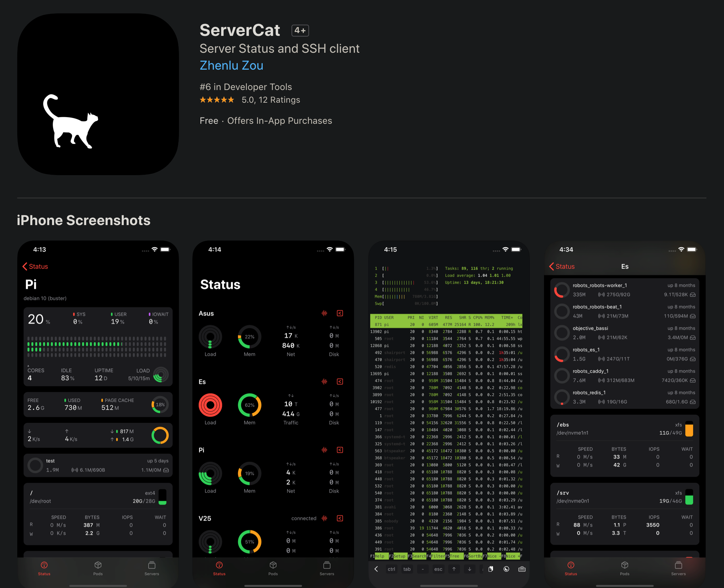
Task: Click the waveform icon next to V25
Action: pyautogui.click(x=324, y=518)
